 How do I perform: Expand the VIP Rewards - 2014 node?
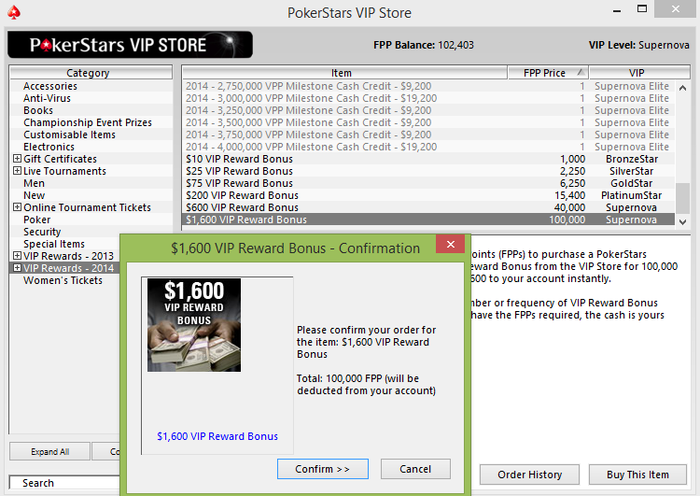17,268
